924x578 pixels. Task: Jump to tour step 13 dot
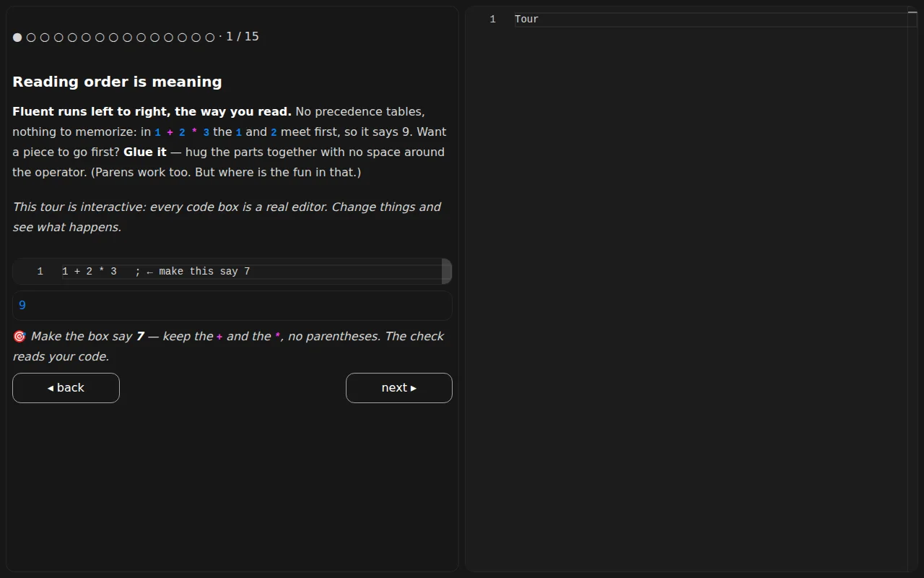coord(182,38)
